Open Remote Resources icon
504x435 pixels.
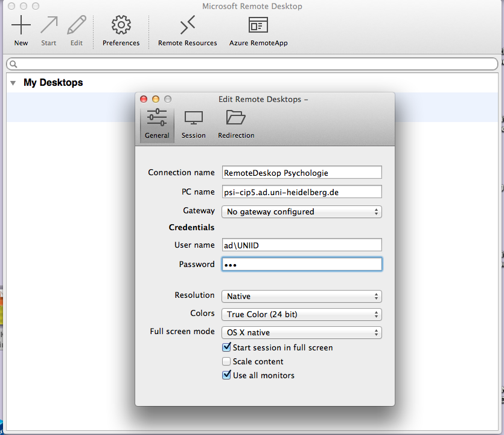(x=187, y=25)
